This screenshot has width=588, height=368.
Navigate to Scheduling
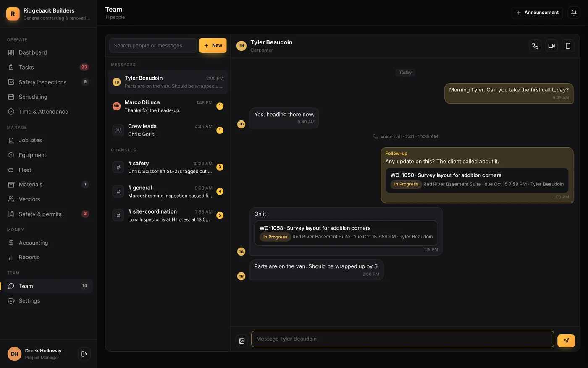pyautogui.click(x=48, y=97)
